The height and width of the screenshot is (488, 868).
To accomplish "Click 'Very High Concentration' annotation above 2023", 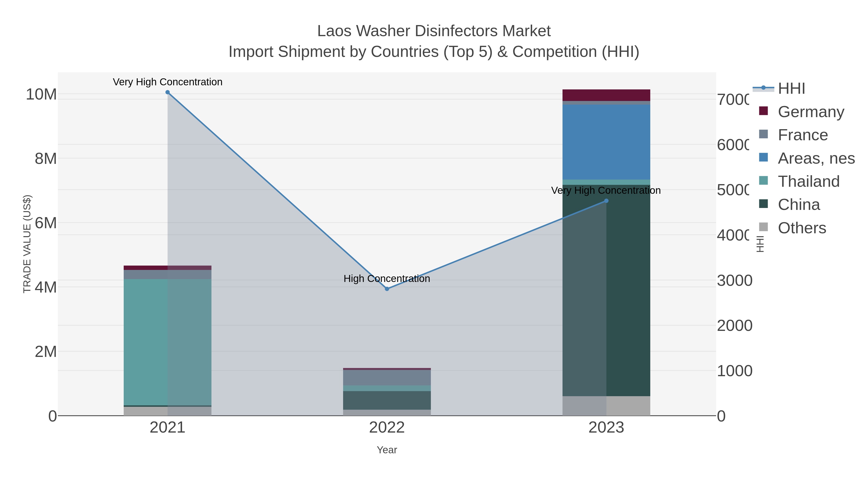I will point(606,190).
